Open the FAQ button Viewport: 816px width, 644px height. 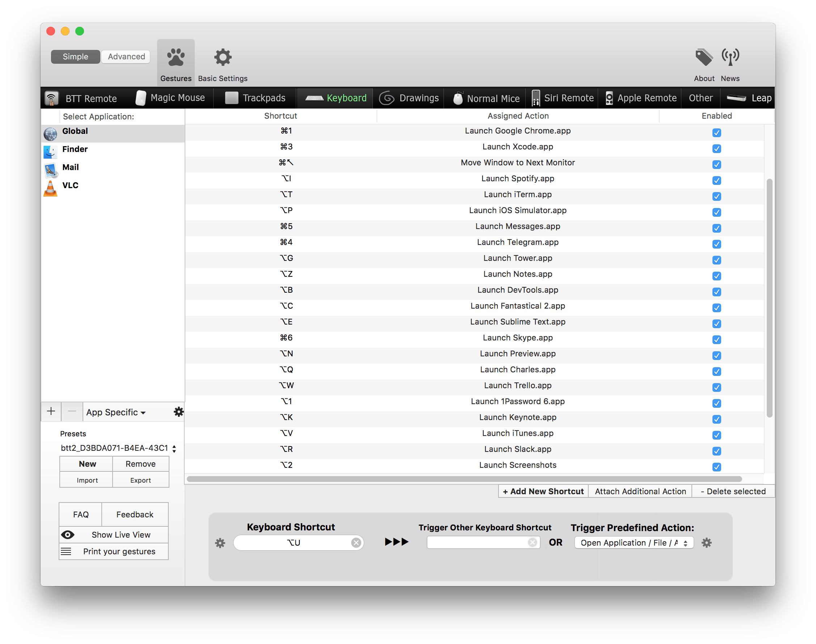(x=81, y=514)
